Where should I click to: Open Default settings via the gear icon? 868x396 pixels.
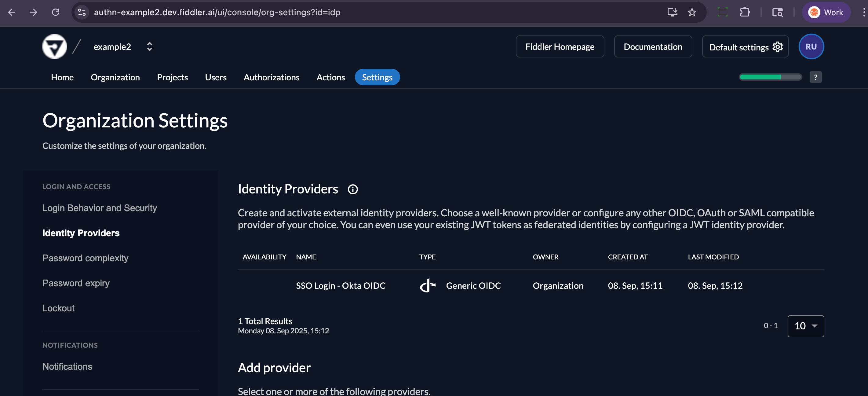[778, 47]
